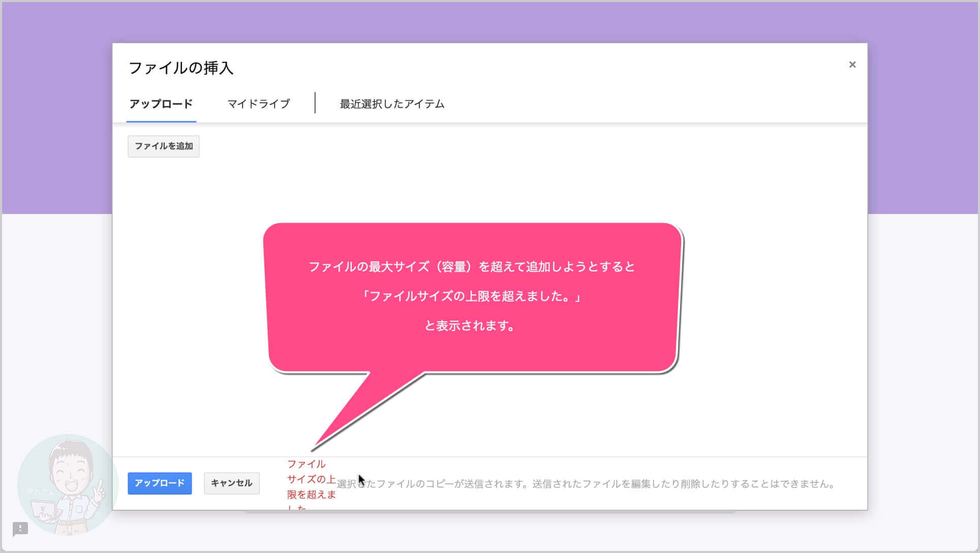Open the 最近選択したアイテム tab
The image size is (980, 553).
(392, 104)
